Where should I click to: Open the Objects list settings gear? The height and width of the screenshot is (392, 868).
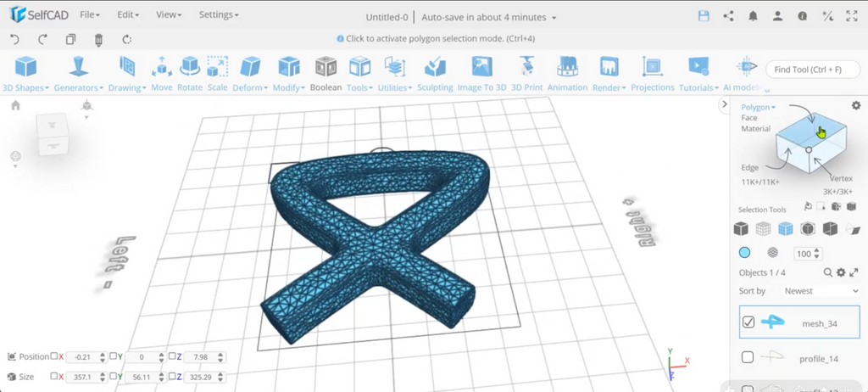841,272
